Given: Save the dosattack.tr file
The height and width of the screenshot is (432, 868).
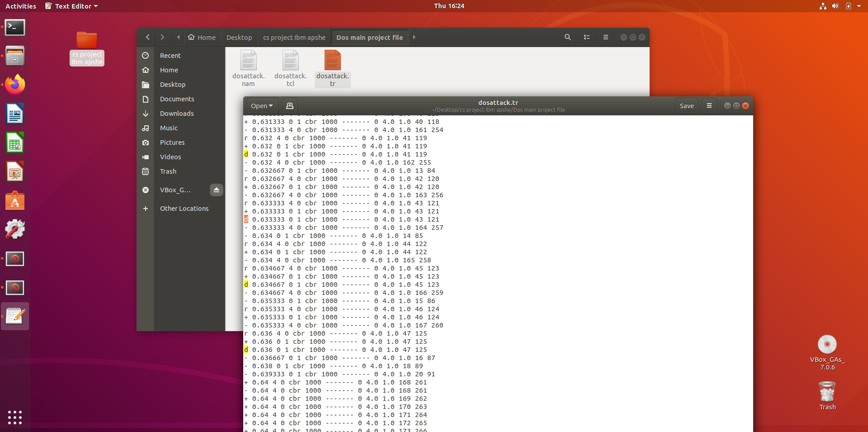Looking at the screenshot, I should (686, 105).
